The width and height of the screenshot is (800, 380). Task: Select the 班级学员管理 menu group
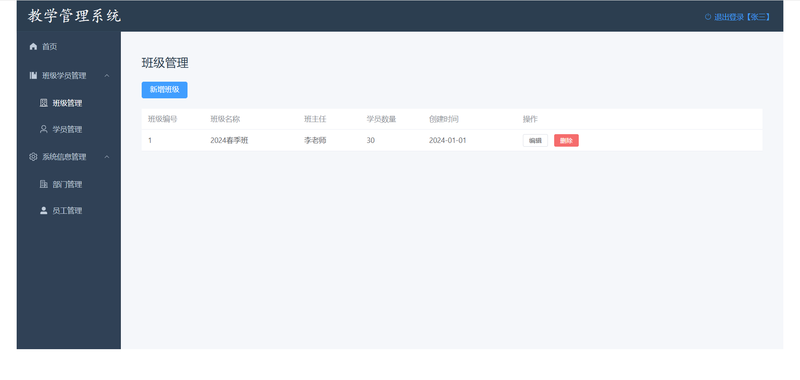pyautogui.click(x=69, y=75)
